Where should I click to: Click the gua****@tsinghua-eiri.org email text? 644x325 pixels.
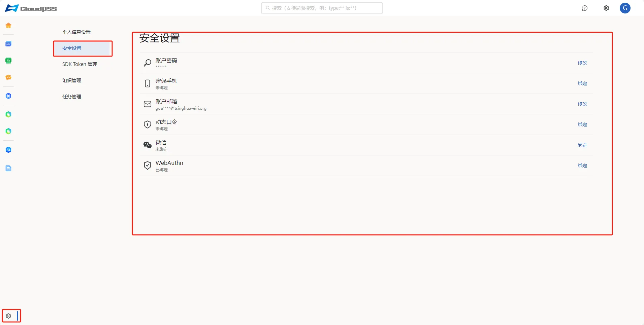pyautogui.click(x=181, y=108)
